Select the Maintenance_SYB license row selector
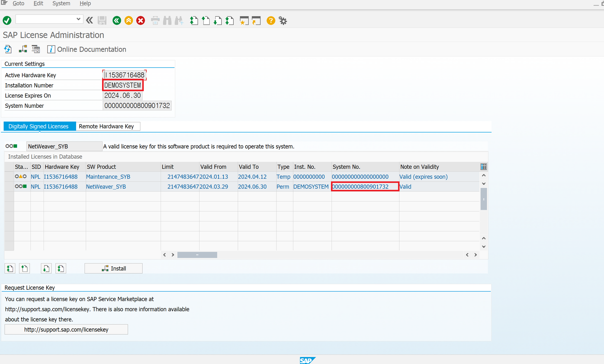Viewport: 604px width, 364px height. click(9, 177)
